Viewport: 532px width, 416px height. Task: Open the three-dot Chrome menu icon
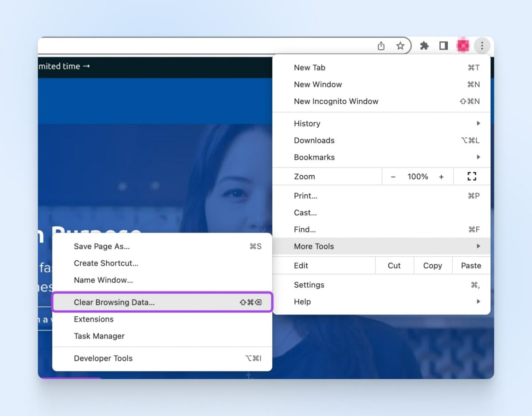click(x=481, y=46)
